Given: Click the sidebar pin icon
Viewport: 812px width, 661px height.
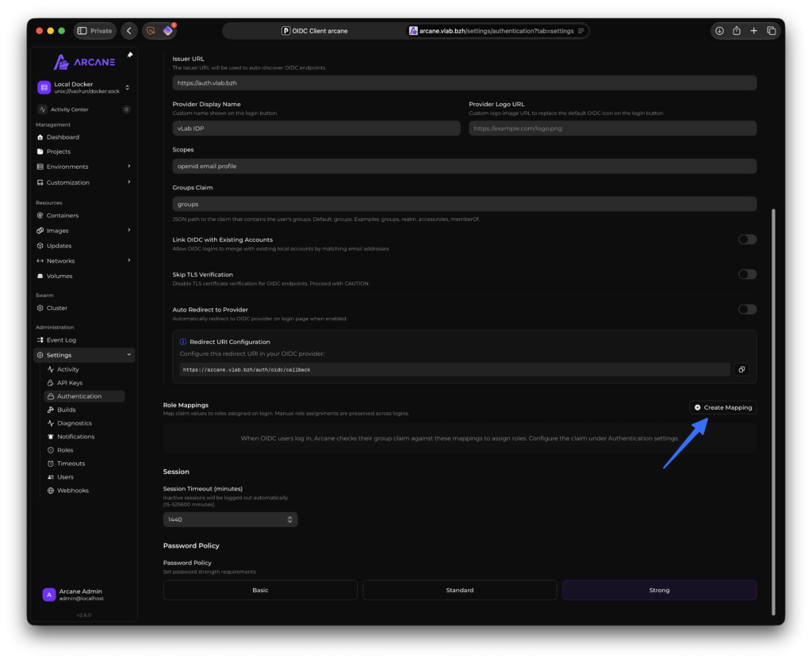Looking at the screenshot, I should click(130, 55).
